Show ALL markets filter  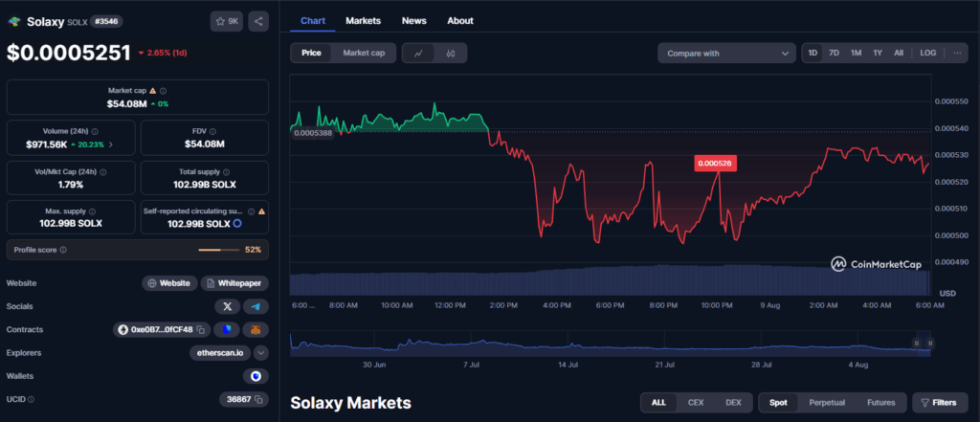coord(658,403)
